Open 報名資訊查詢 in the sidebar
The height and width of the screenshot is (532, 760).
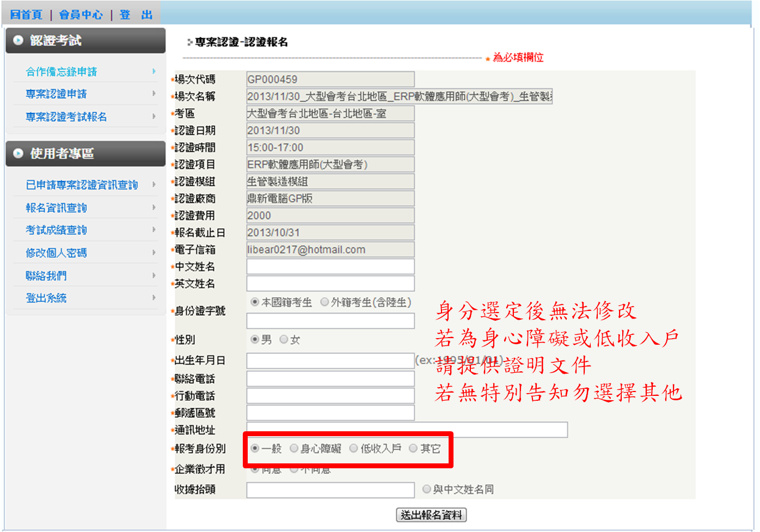(x=56, y=208)
